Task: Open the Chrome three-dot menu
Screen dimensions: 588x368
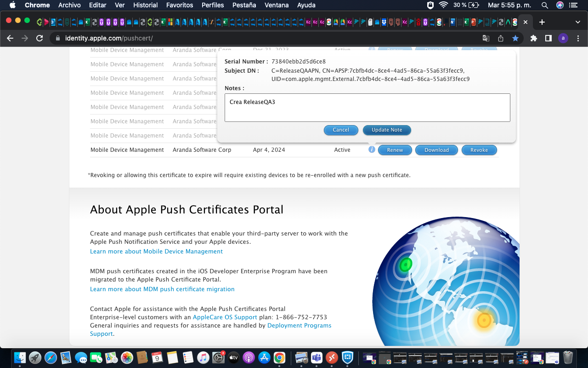Action: [577, 39]
